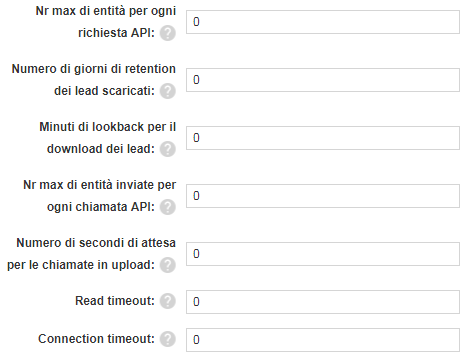Select the Read timeout input field
This screenshot has height=361, width=468.
point(323,302)
